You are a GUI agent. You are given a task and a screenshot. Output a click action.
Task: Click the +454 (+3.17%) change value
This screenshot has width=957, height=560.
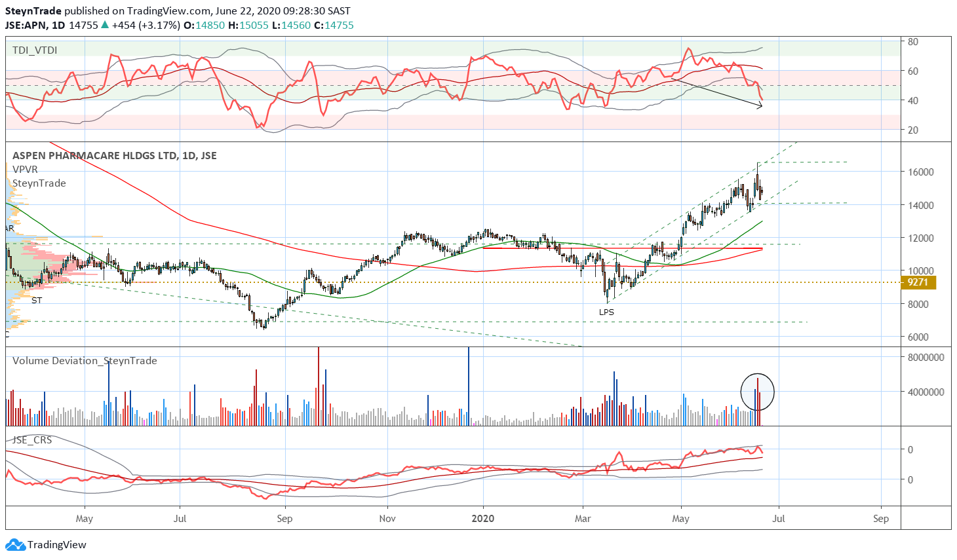point(146,26)
